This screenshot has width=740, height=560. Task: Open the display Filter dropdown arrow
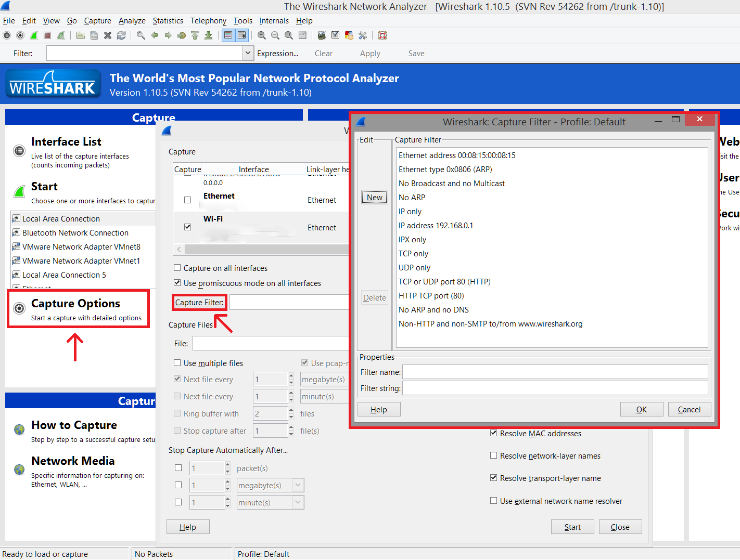point(248,53)
